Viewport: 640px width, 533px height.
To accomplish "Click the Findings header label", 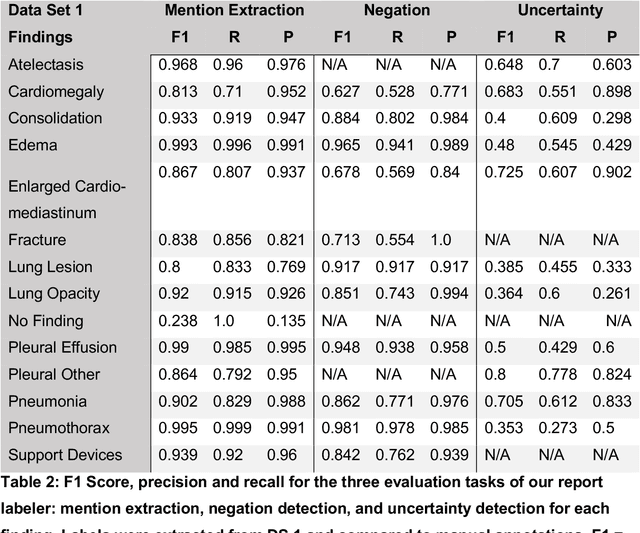I will pyautogui.click(x=41, y=37).
